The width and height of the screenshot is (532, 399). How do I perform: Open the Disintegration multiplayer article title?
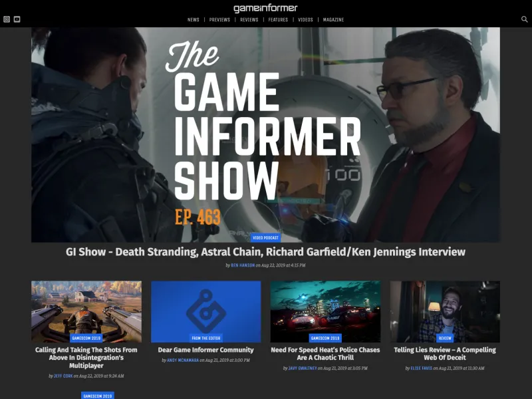click(86, 354)
